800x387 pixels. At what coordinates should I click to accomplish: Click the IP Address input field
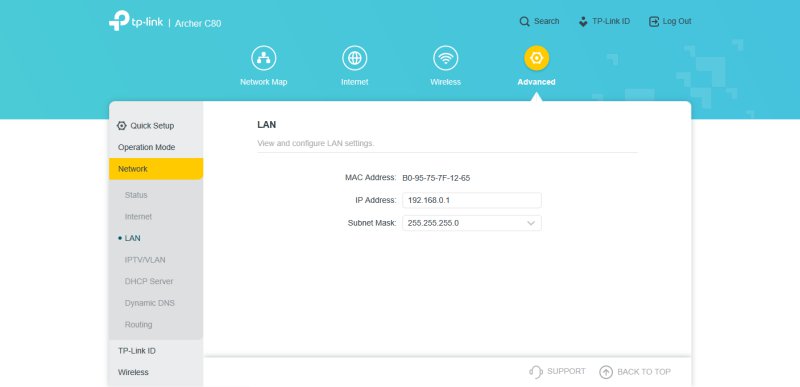click(471, 200)
